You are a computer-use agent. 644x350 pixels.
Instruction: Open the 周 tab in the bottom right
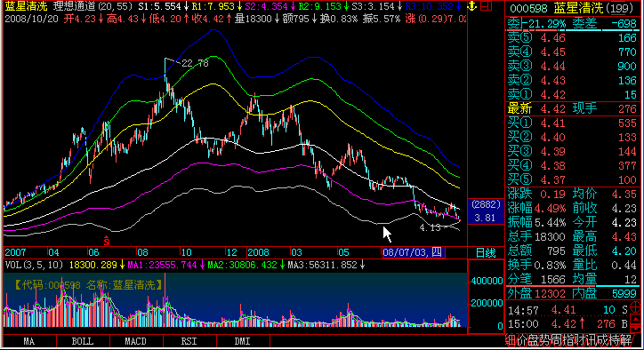coord(557,340)
